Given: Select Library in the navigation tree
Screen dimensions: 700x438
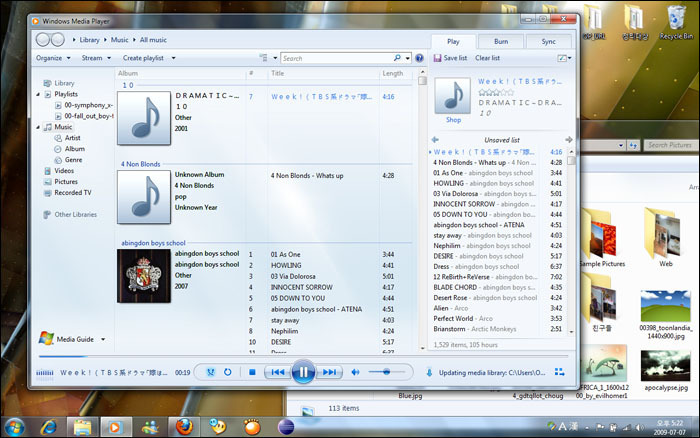Looking at the screenshot, I should pos(64,83).
